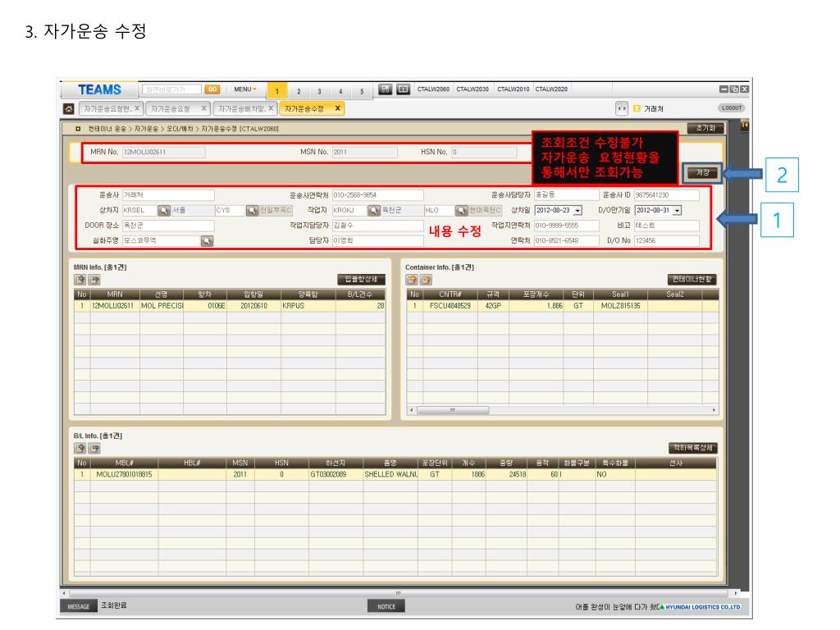This screenshot has width=840, height=630.
Task: Click the 화면바로가기 quick search field
Action: 172,89
